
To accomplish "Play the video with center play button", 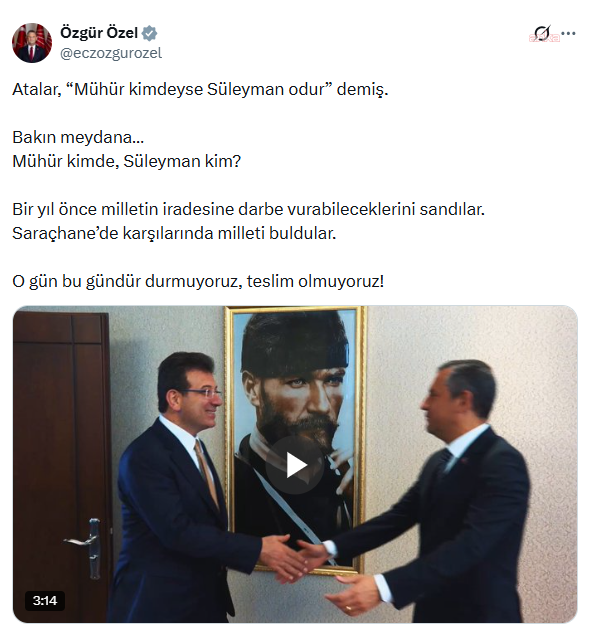I will [295, 465].
